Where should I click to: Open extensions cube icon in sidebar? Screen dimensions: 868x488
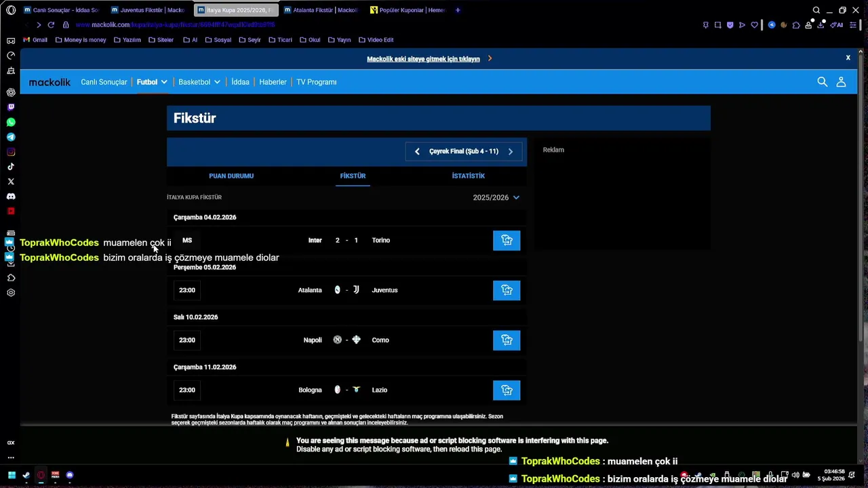(11, 278)
